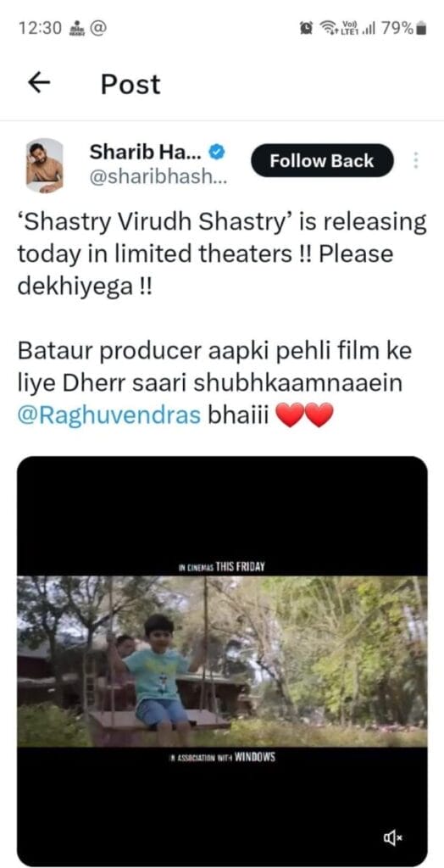
Task: Tap the signal strength bars icon
Action: (368, 28)
